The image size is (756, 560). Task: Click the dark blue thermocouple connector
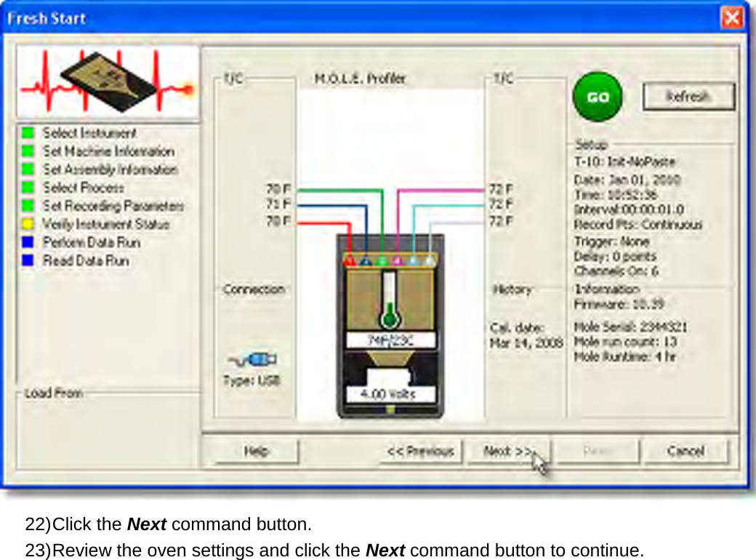[366, 261]
